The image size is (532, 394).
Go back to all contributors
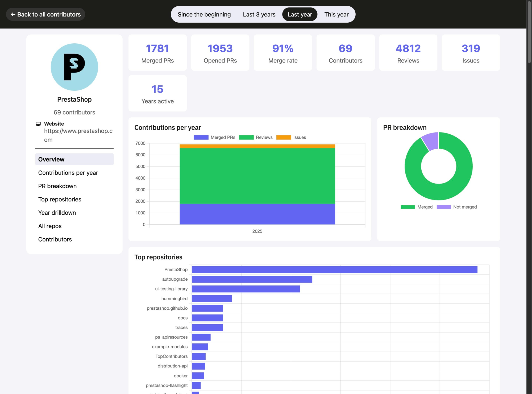(45, 14)
